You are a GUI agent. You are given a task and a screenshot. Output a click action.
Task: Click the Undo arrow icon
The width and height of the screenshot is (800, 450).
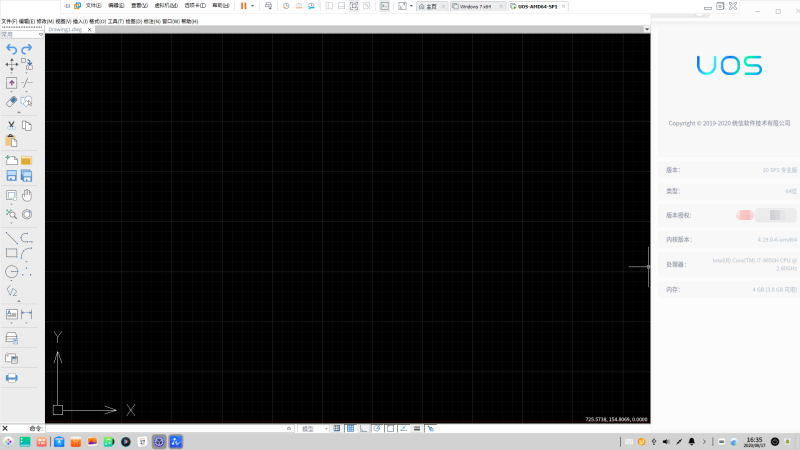point(11,48)
